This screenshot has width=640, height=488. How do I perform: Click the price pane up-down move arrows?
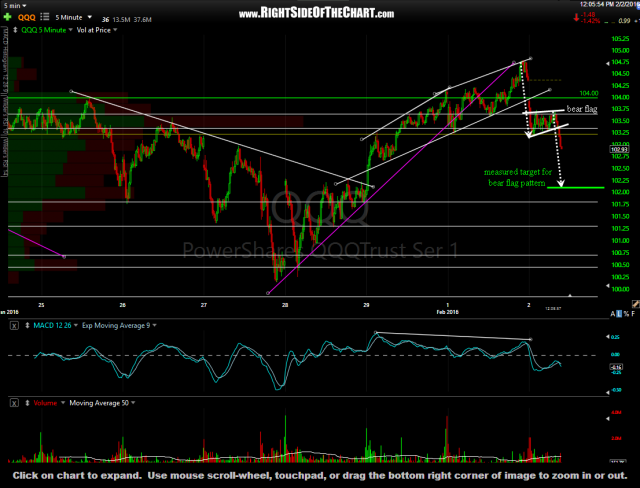pos(15,30)
